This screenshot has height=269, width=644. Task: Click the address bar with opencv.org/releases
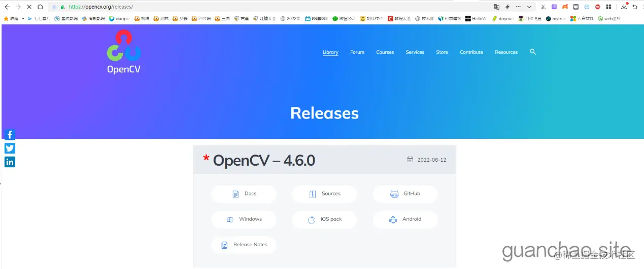click(269, 7)
